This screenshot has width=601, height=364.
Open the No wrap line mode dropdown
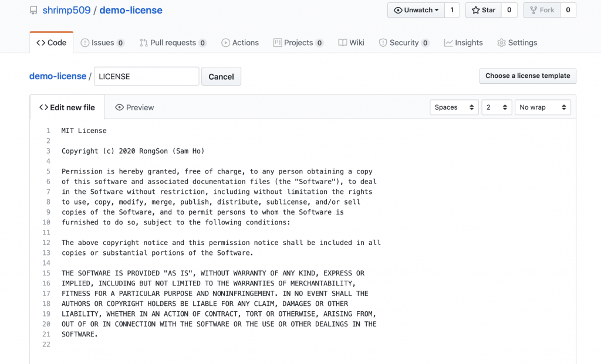pos(543,107)
